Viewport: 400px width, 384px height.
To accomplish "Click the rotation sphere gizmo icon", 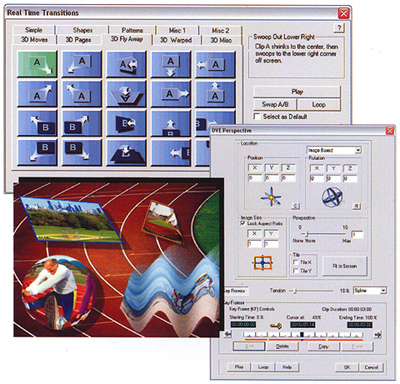I will (x=332, y=197).
